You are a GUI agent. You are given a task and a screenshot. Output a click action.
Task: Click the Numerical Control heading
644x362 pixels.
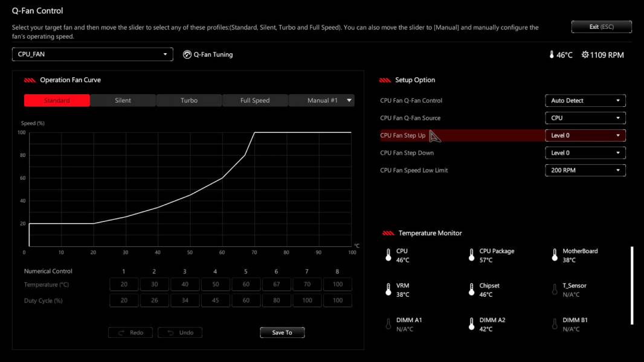[x=48, y=271]
